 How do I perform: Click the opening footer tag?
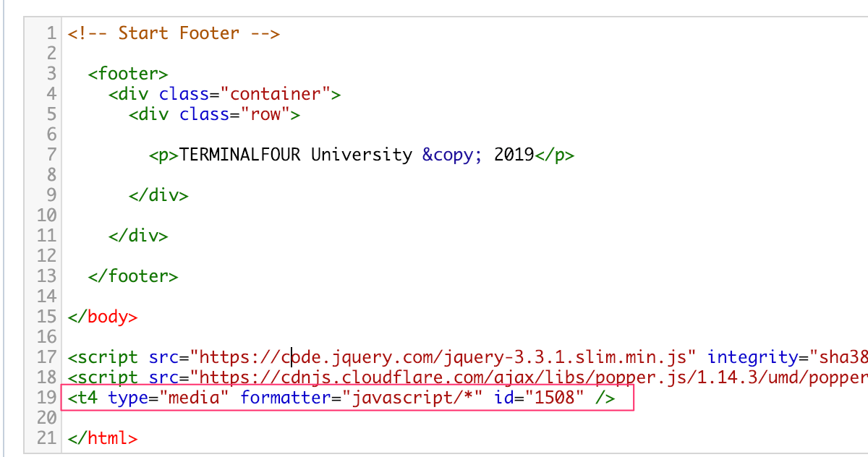(x=128, y=74)
